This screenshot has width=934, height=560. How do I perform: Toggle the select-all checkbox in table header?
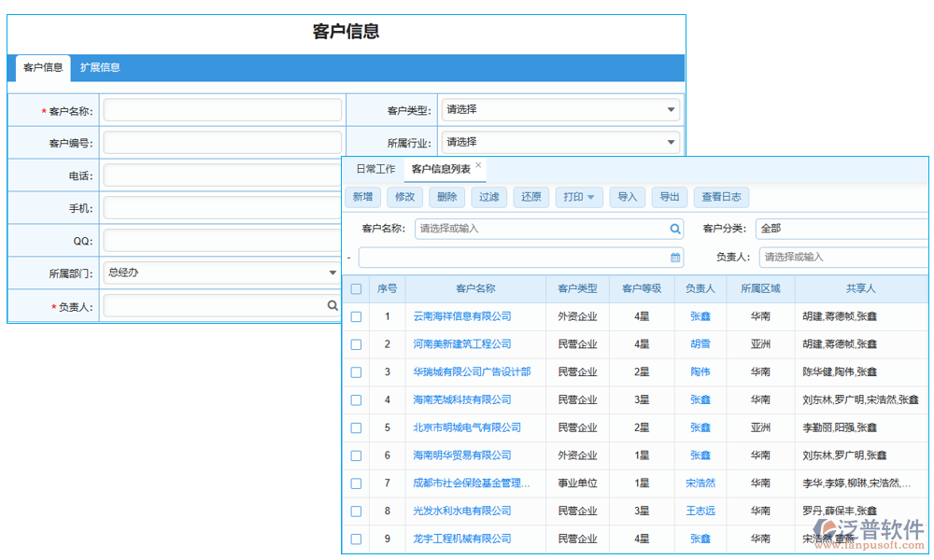coord(356,288)
